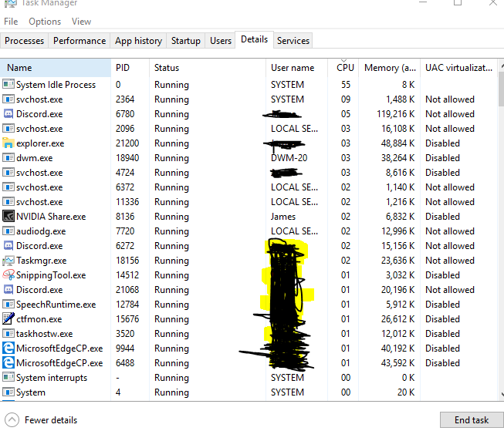
Task: Click the icon of svchost.exe PID 2364
Action: (x=8, y=99)
